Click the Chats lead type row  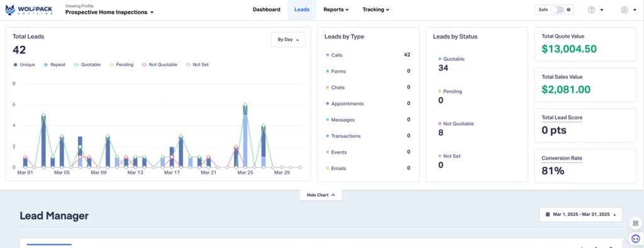point(367,87)
